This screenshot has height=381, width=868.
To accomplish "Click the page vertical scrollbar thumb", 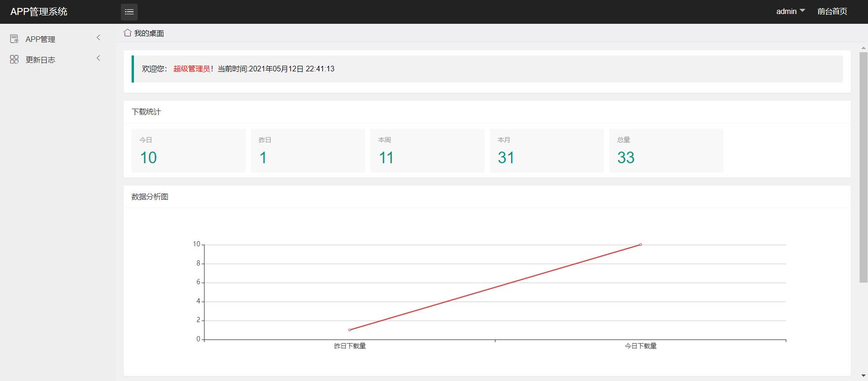I will pyautogui.click(x=863, y=167).
